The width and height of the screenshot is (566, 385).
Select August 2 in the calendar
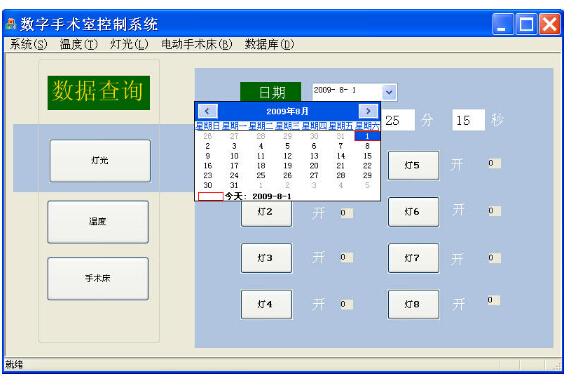[208, 146]
